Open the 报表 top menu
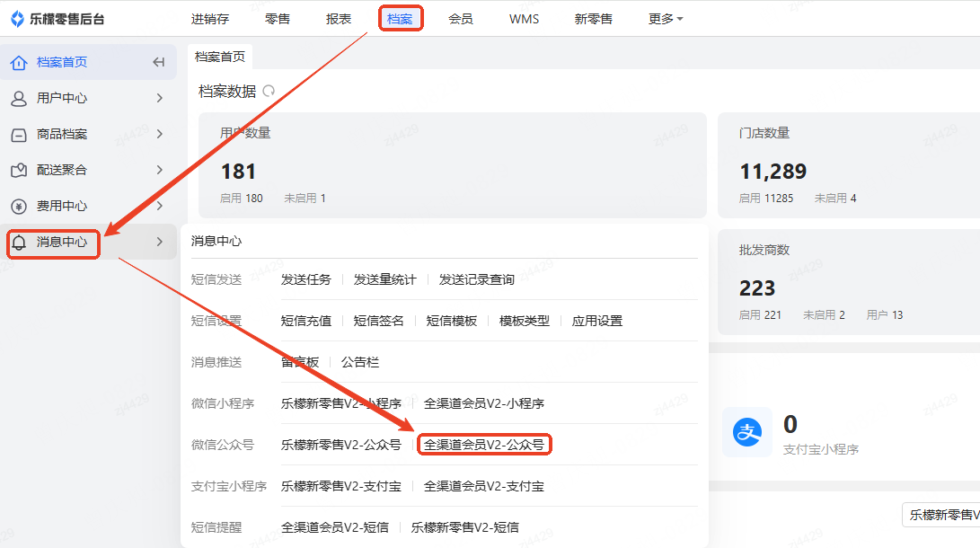Screen dimensions: 980x548 pyautogui.click(x=339, y=19)
